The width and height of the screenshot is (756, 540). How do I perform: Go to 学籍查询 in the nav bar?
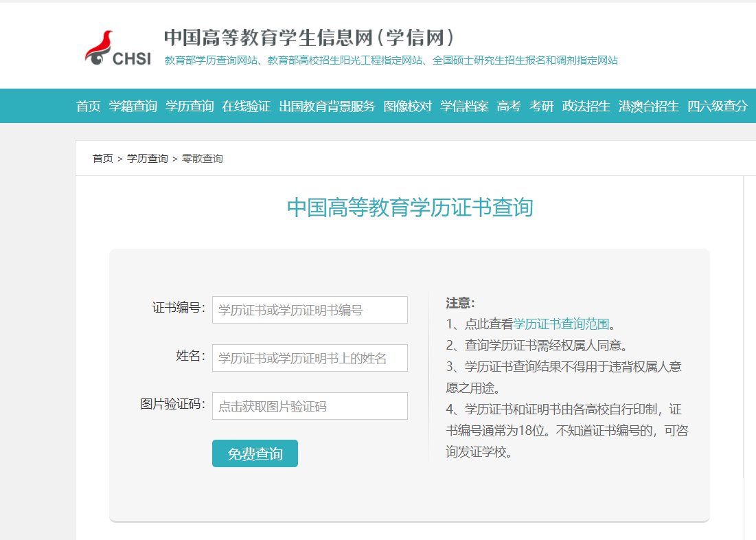click(133, 106)
